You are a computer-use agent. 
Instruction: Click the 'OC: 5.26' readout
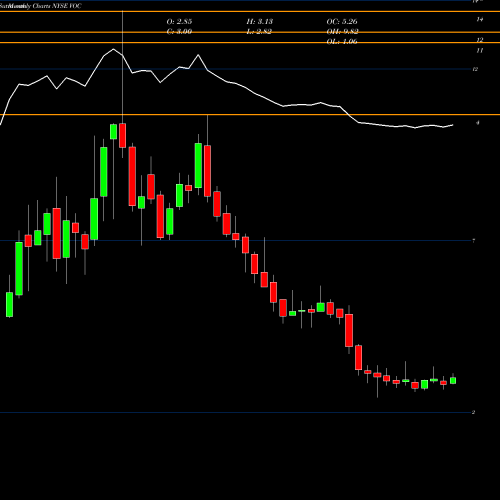(x=342, y=22)
